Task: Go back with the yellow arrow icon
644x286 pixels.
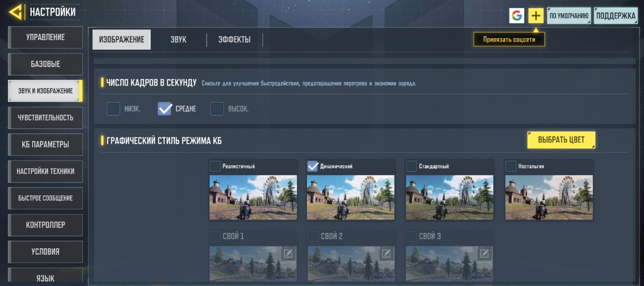Action: pos(15,12)
